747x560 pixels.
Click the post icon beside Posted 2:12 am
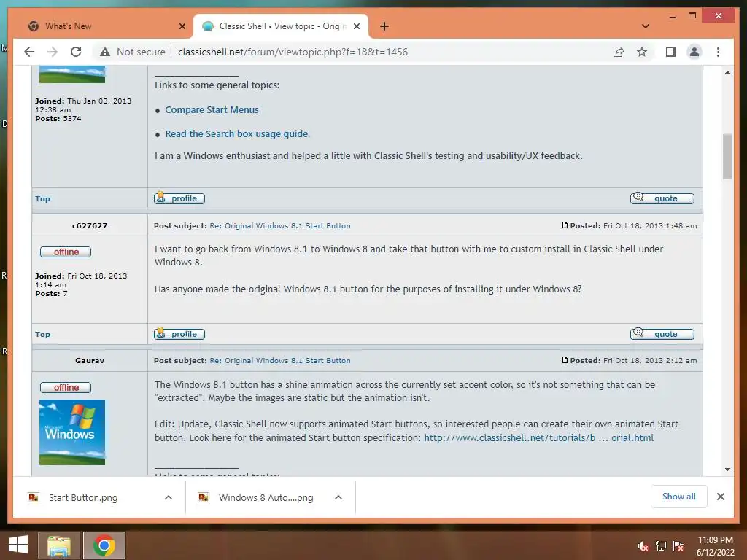click(565, 360)
